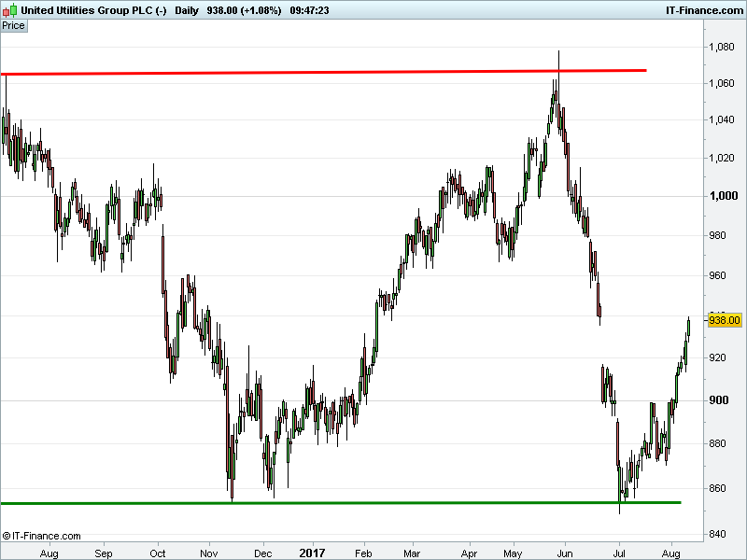Image resolution: width=747 pixels, height=560 pixels.
Task: Click the Dec label on time axis
Action: click(x=263, y=553)
